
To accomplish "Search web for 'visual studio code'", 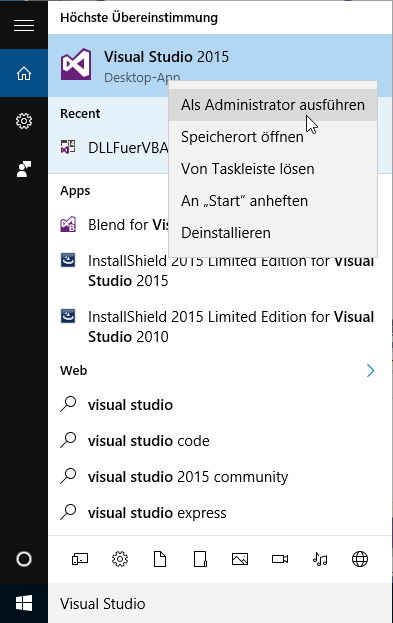I will pos(149,441).
